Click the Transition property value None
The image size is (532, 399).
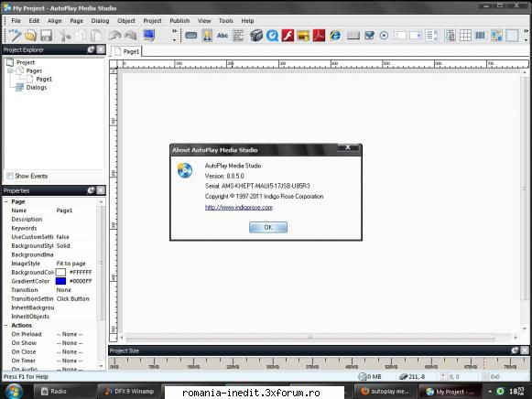(x=64, y=290)
